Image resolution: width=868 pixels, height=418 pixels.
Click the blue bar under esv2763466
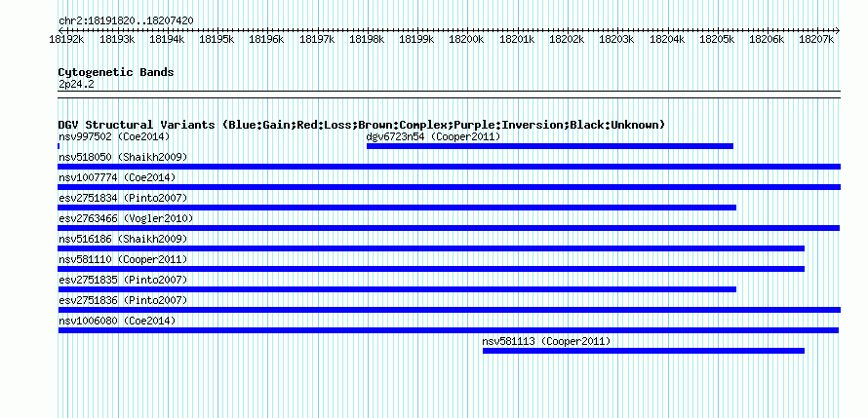449,228
